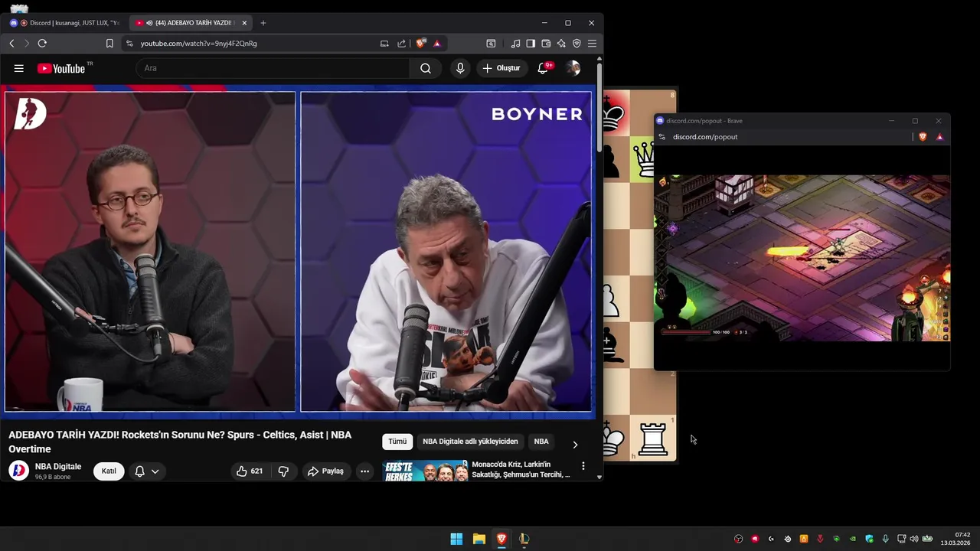Open Brave Rewards icon in Discord popout
Viewport: 980px width, 551px height.
pyautogui.click(x=939, y=137)
